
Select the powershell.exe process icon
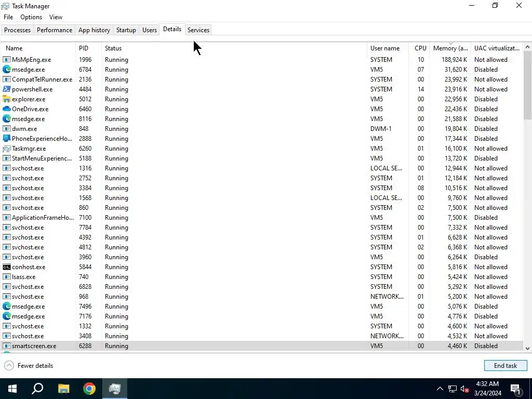point(6,89)
